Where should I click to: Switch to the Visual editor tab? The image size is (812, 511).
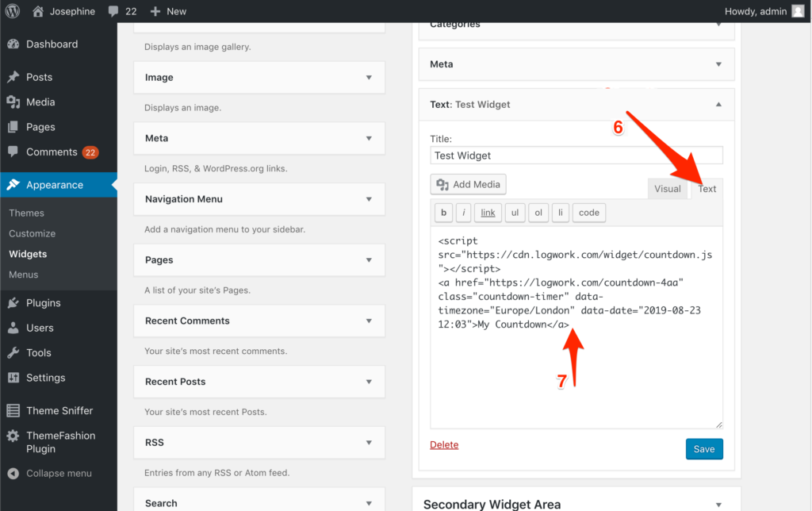667,189
